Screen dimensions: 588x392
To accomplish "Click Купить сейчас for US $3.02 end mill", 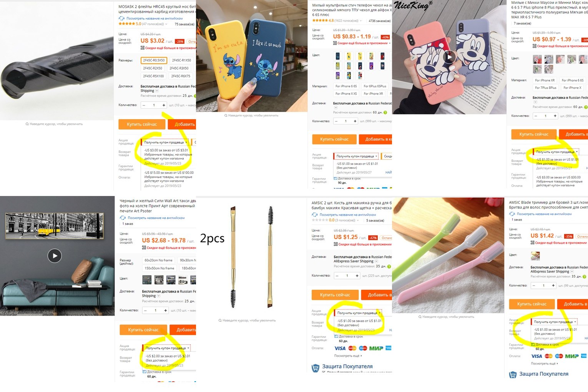I will tap(142, 124).
